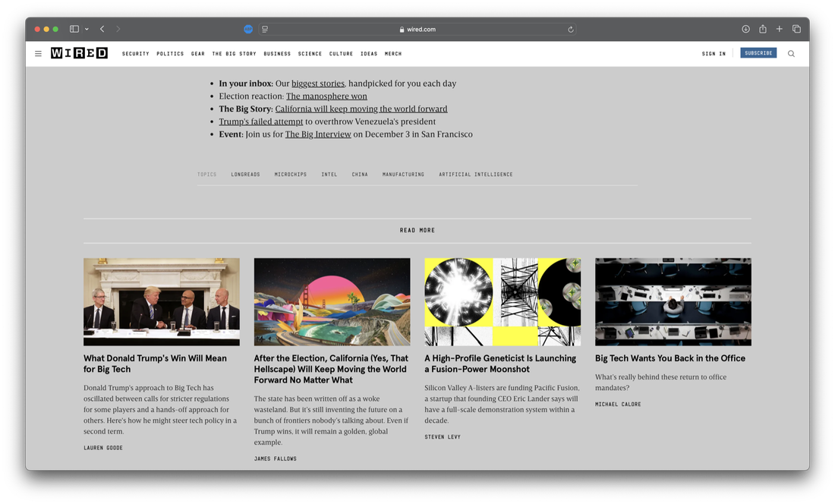Open the site search magnifier icon
835x504 pixels.
pyautogui.click(x=791, y=54)
